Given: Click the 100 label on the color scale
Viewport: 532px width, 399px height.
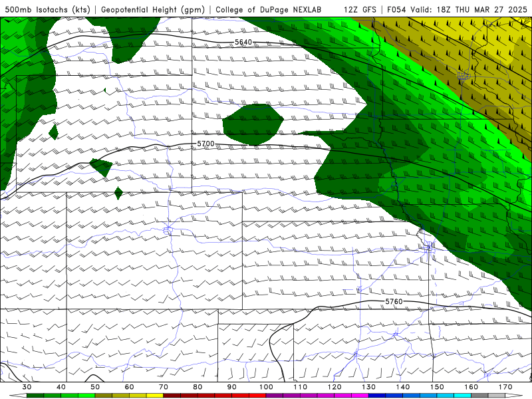Looking at the screenshot, I should (x=266, y=387).
